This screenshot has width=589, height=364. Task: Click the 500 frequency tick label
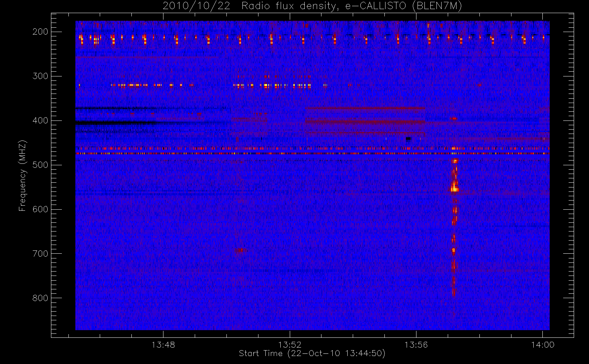[40, 165]
